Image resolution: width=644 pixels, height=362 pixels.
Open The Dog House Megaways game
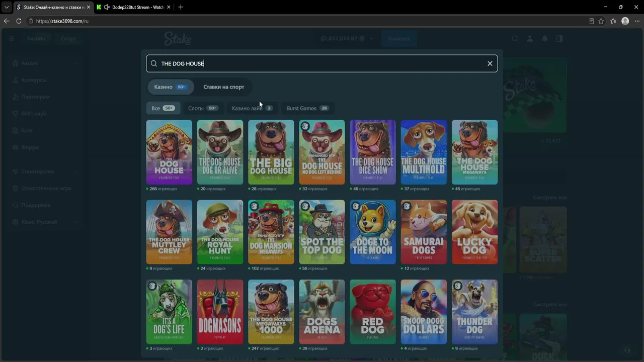coord(474,152)
